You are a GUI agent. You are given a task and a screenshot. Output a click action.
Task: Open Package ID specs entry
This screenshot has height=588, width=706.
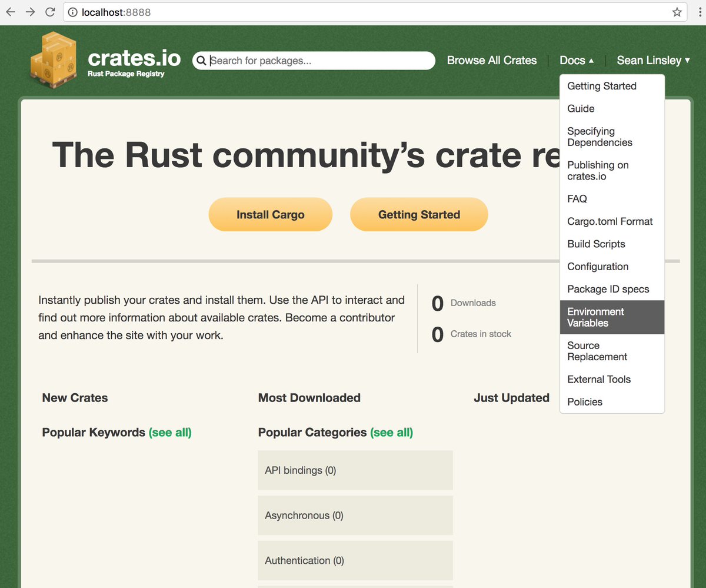612,289
